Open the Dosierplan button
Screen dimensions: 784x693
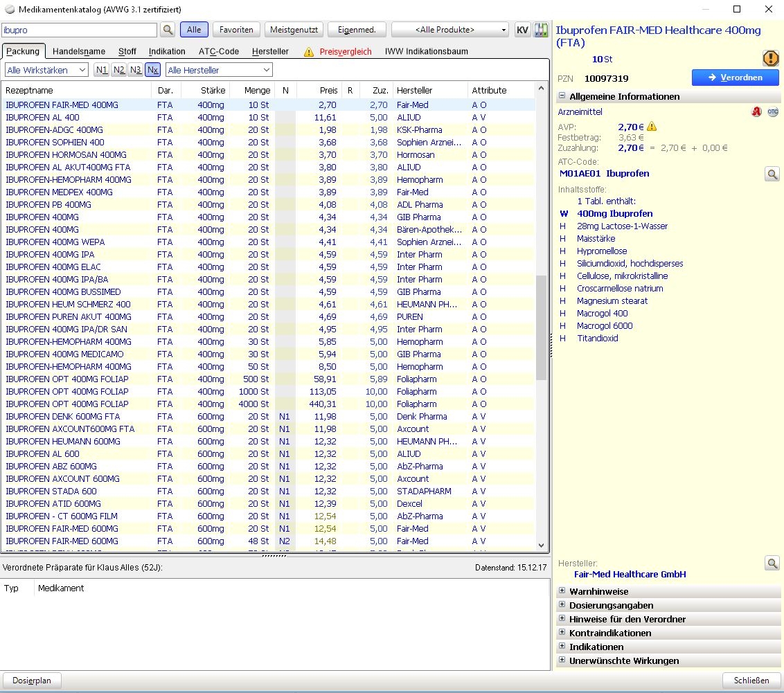coord(32,681)
